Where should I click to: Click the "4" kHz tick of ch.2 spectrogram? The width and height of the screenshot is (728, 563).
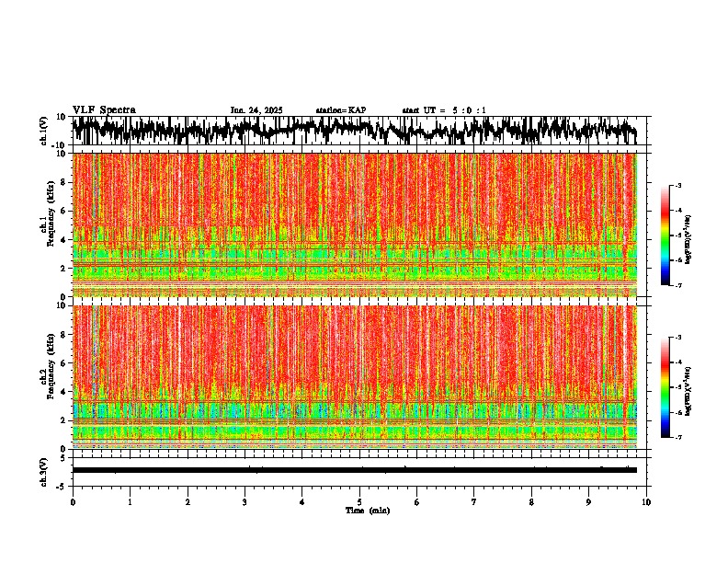(63, 392)
